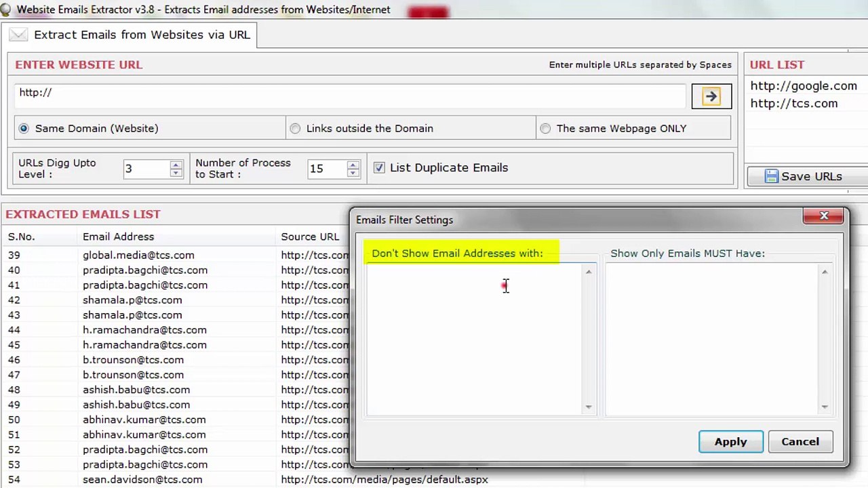
Task: Click the Source URL column header
Action: click(x=310, y=237)
